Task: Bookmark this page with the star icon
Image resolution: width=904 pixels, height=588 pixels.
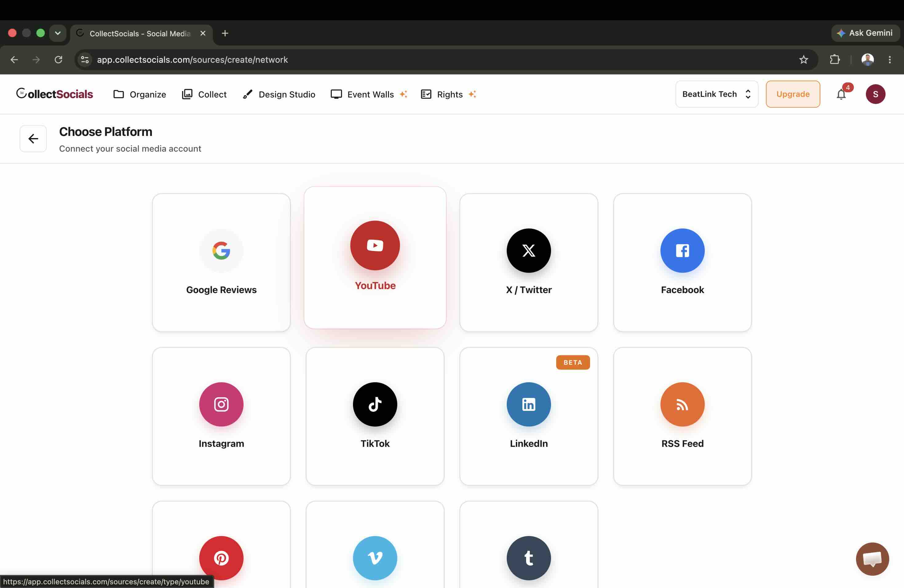Action: 803,60
